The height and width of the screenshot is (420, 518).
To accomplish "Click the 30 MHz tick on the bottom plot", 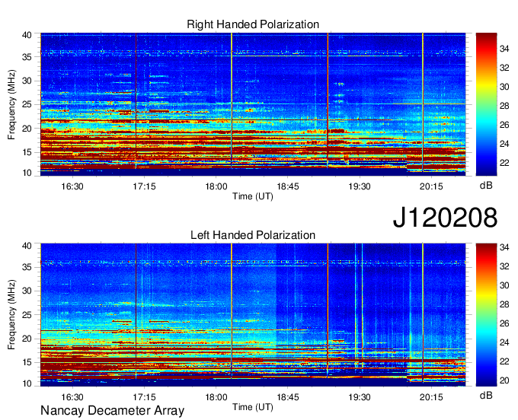I will coord(27,291).
